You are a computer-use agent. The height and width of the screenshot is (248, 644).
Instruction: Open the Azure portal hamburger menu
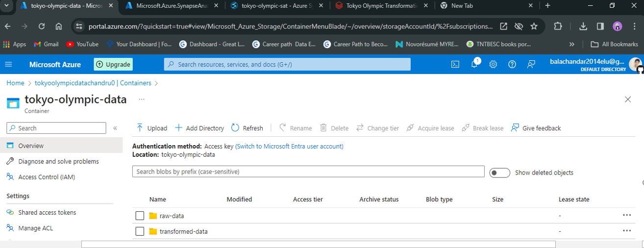8,64
